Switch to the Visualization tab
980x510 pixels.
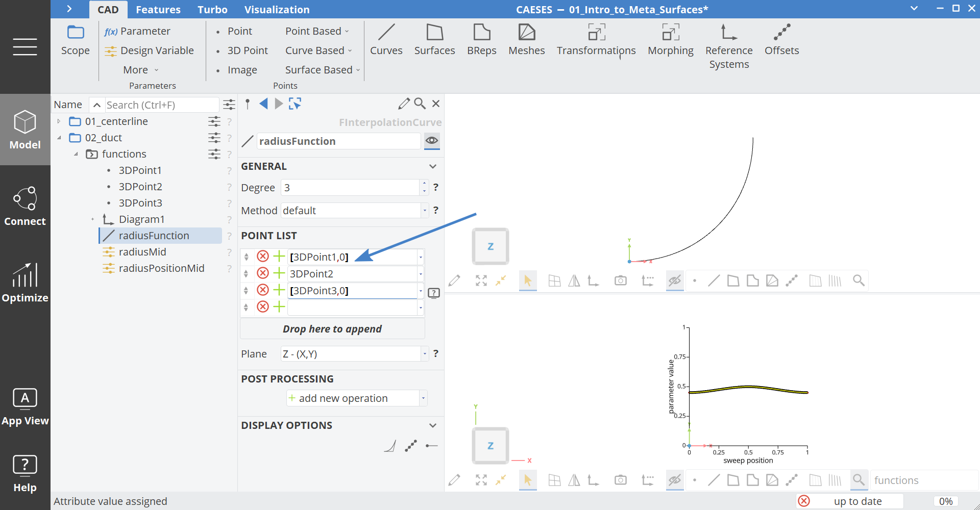(277, 9)
